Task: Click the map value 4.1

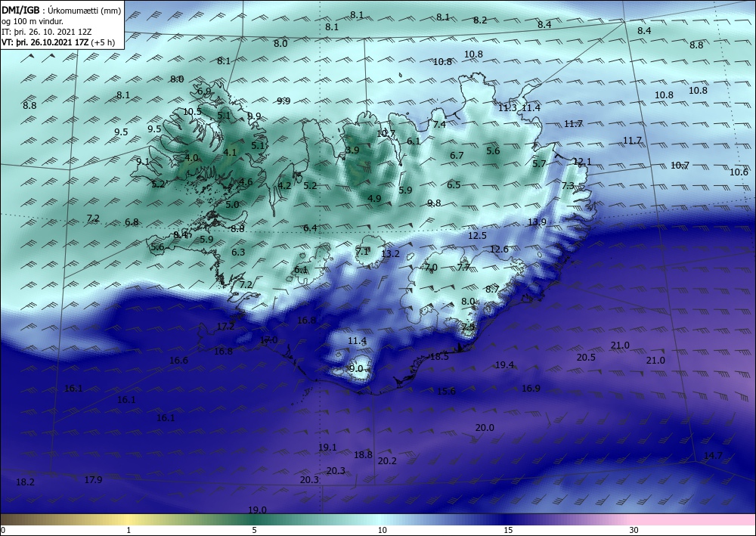Action: (230, 152)
